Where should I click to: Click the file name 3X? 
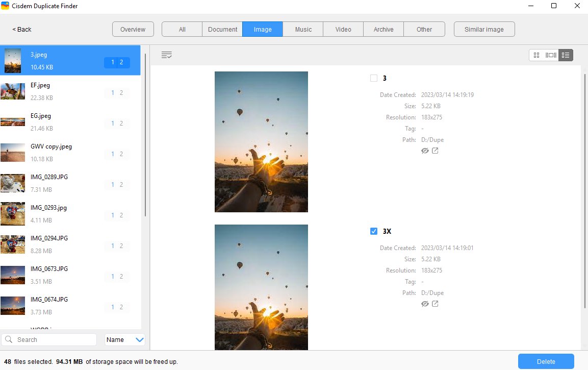[387, 231]
